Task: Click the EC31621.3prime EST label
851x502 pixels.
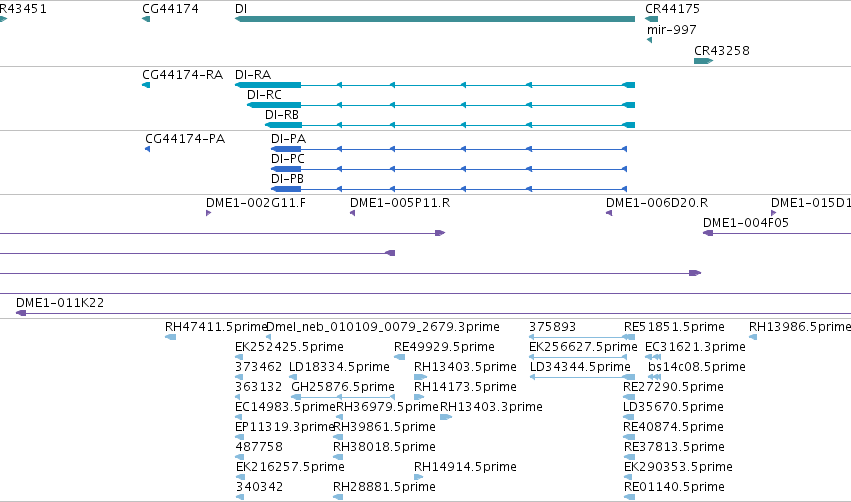Action: (x=695, y=347)
